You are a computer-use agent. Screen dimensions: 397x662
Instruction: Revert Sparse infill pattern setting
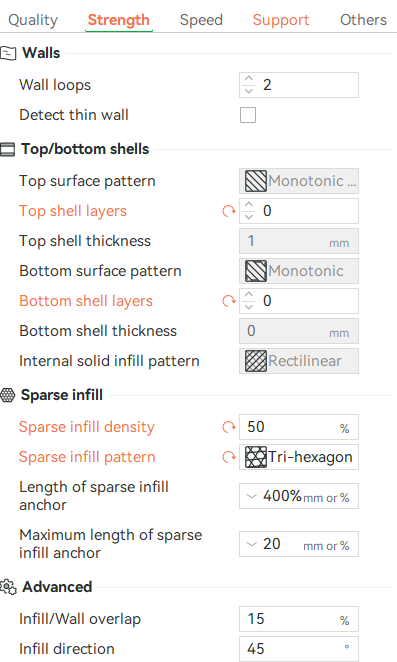(228, 457)
